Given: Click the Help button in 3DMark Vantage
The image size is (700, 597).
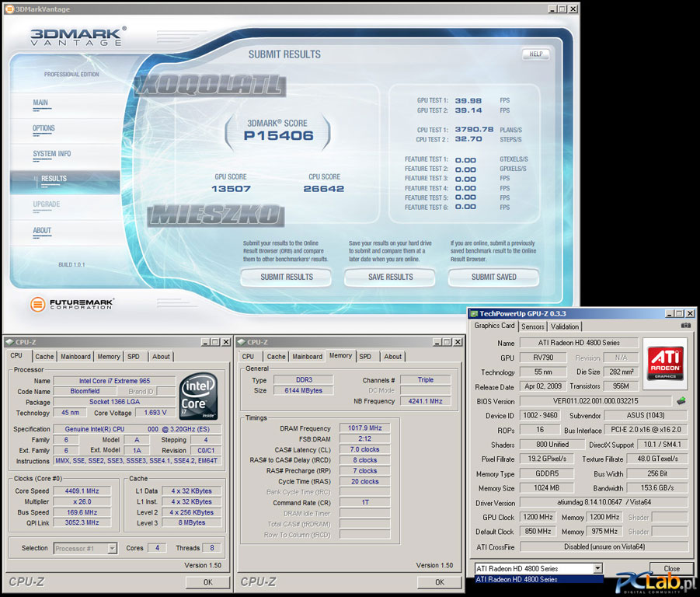Looking at the screenshot, I should point(535,54).
